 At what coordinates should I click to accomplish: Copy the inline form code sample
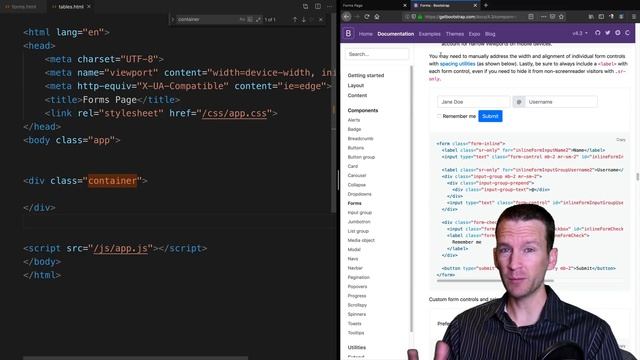point(621,140)
